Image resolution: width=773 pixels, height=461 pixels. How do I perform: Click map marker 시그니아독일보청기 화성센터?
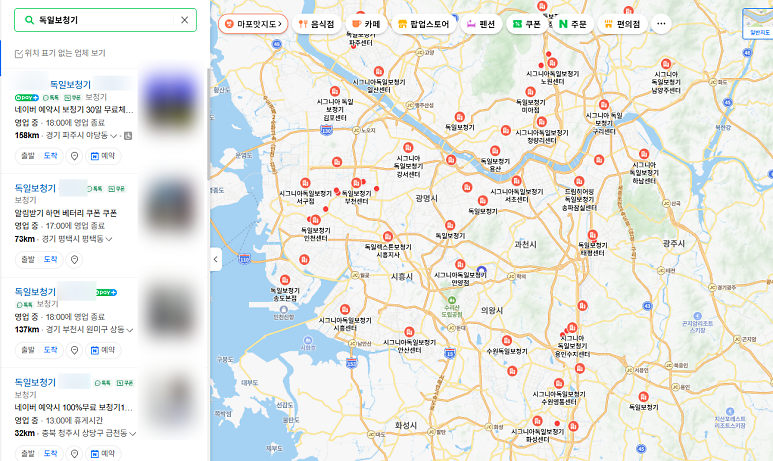coord(537,421)
